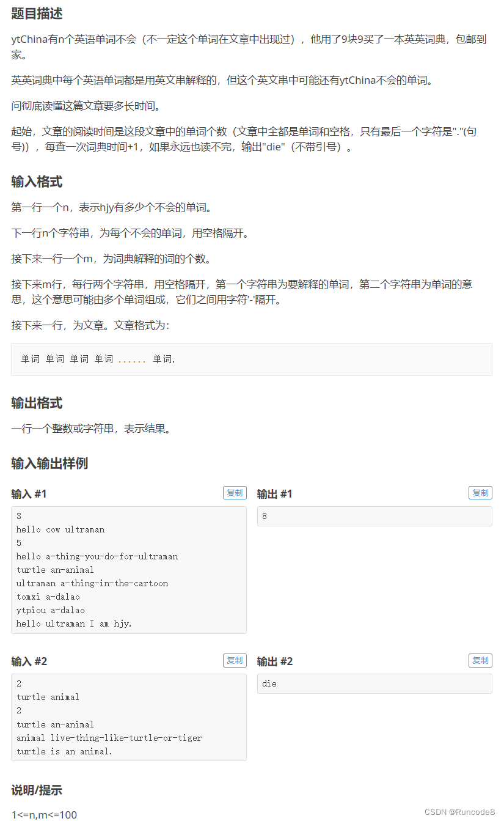Select the 输出格式 heading

point(37,403)
